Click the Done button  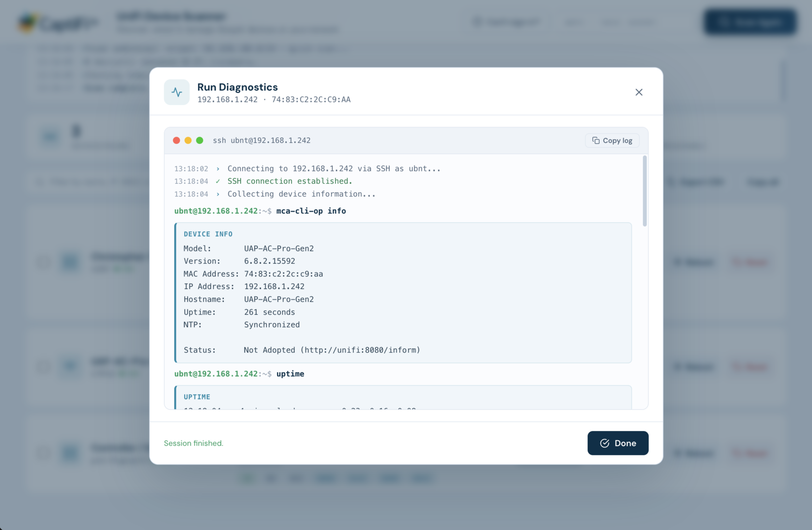pyautogui.click(x=618, y=443)
